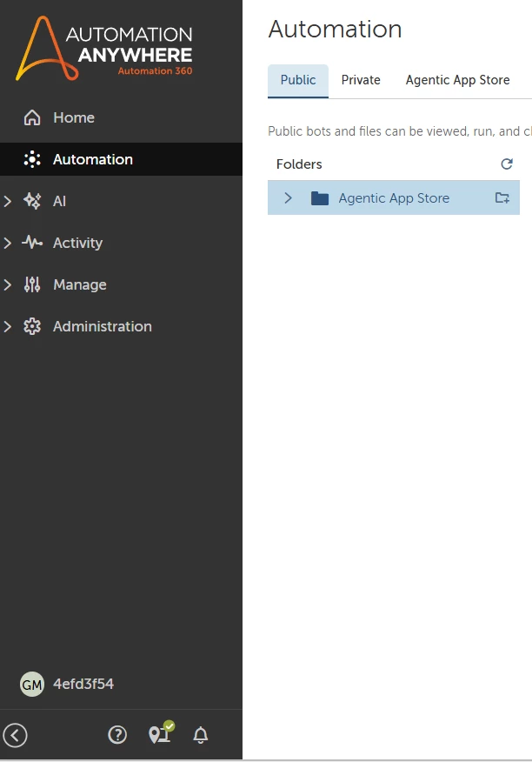Expand the Agentic App Store folder chevron
The image size is (532, 762).
(288, 197)
